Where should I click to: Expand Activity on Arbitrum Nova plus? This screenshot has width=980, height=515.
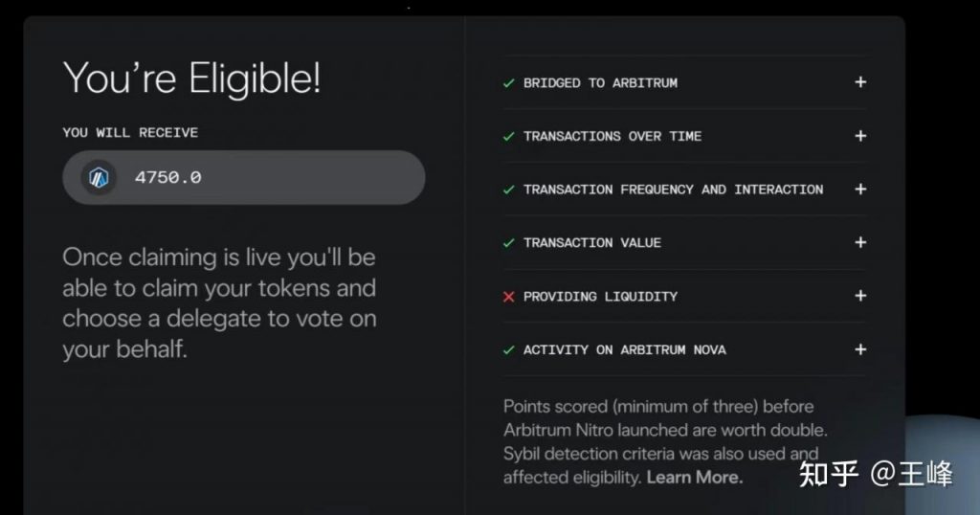[860, 349]
